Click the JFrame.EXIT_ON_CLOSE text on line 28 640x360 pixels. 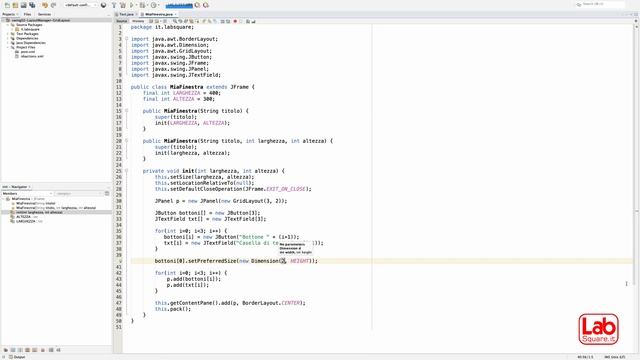pos(276,189)
